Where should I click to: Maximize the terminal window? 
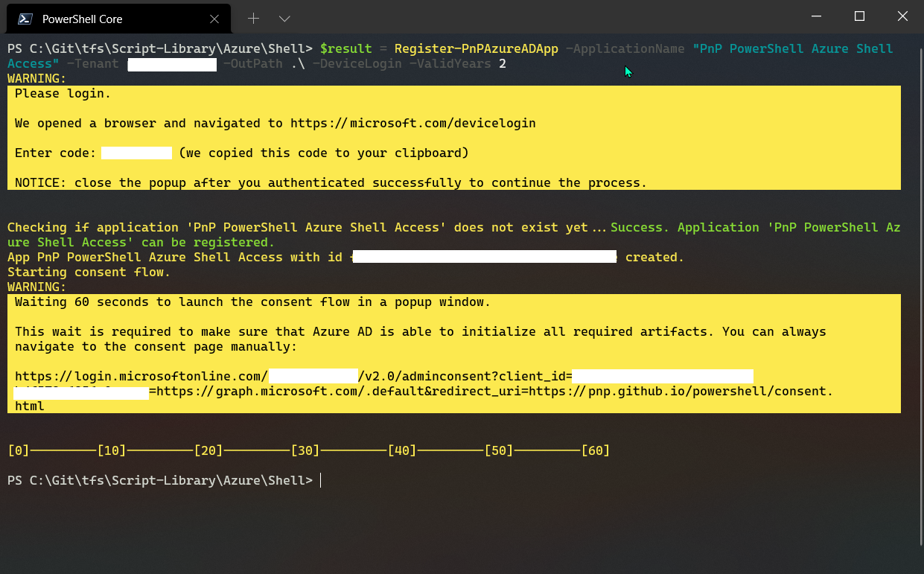pos(859,16)
